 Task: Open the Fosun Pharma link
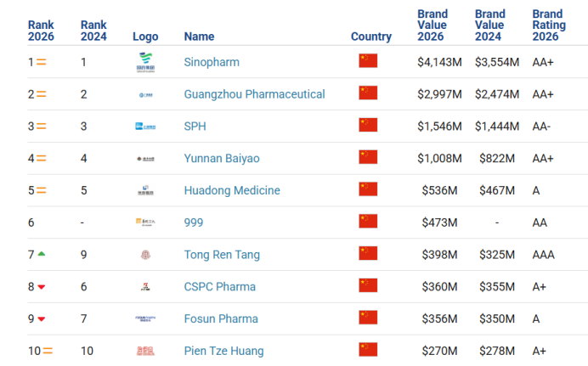point(221,318)
